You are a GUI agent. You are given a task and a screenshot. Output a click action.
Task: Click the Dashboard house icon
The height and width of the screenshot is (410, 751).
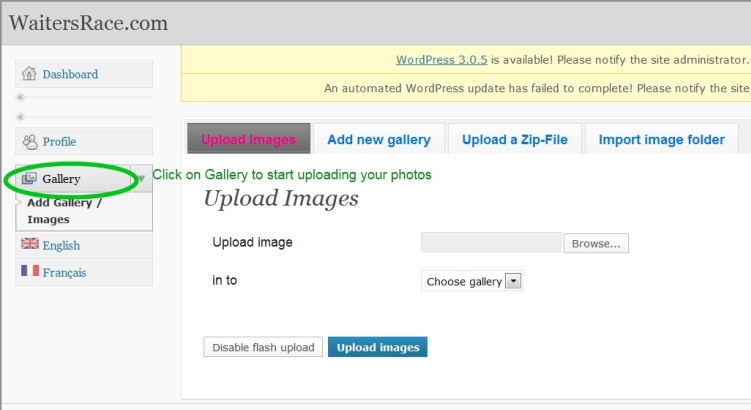point(29,74)
